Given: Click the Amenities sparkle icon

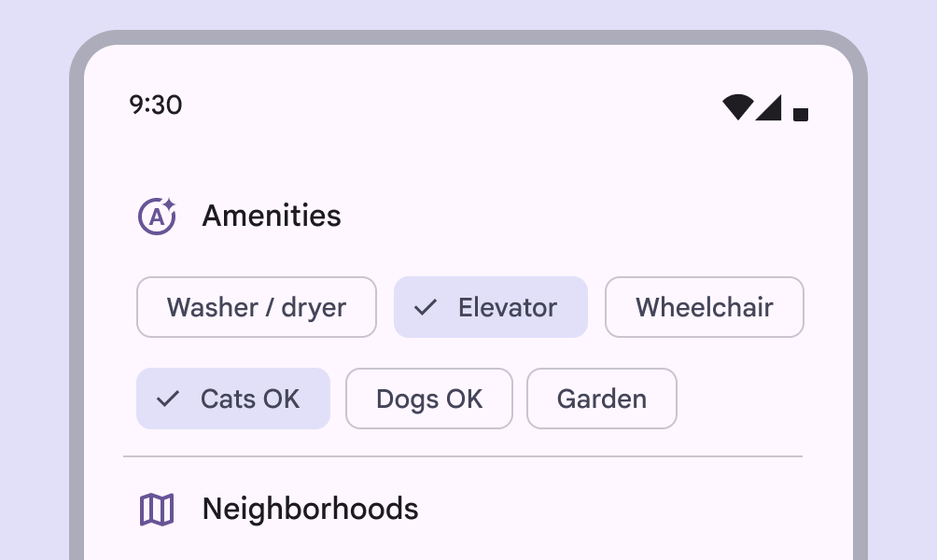Looking at the screenshot, I should pos(157,216).
